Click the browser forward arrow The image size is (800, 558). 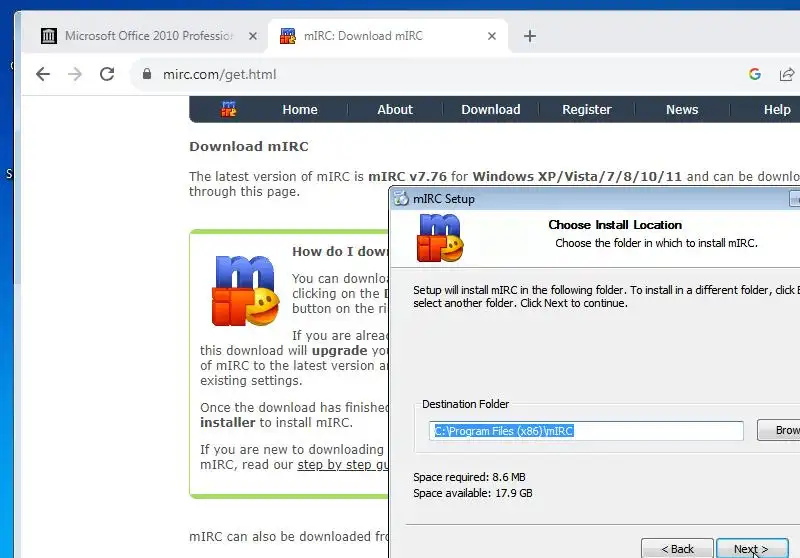click(x=74, y=74)
